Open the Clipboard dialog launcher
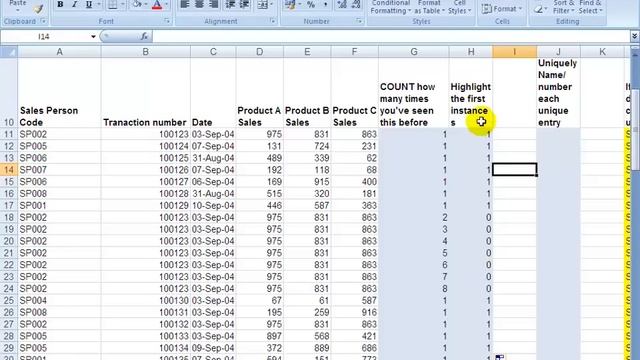This screenshot has width=640, height=360. point(43,21)
